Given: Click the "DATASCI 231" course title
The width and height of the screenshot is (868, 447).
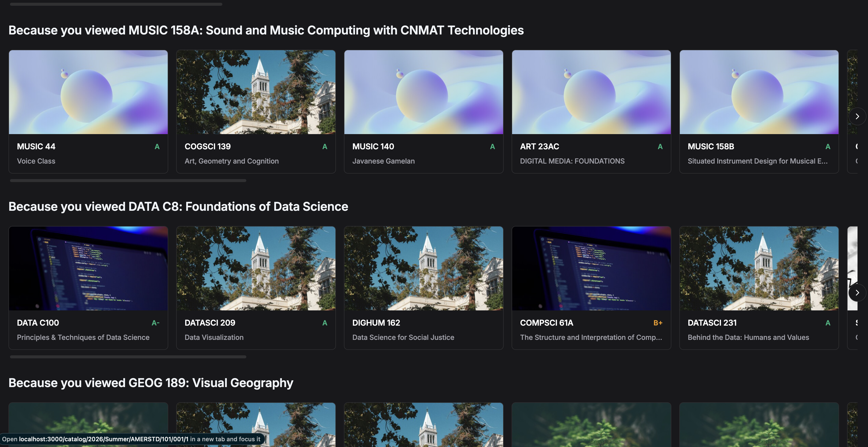Looking at the screenshot, I should [712, 323].
